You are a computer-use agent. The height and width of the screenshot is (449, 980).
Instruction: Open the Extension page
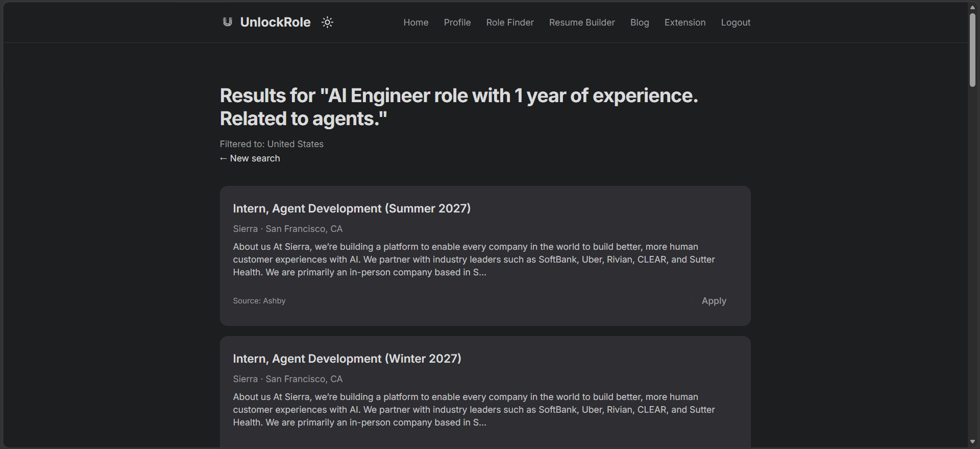pos(685,22)
